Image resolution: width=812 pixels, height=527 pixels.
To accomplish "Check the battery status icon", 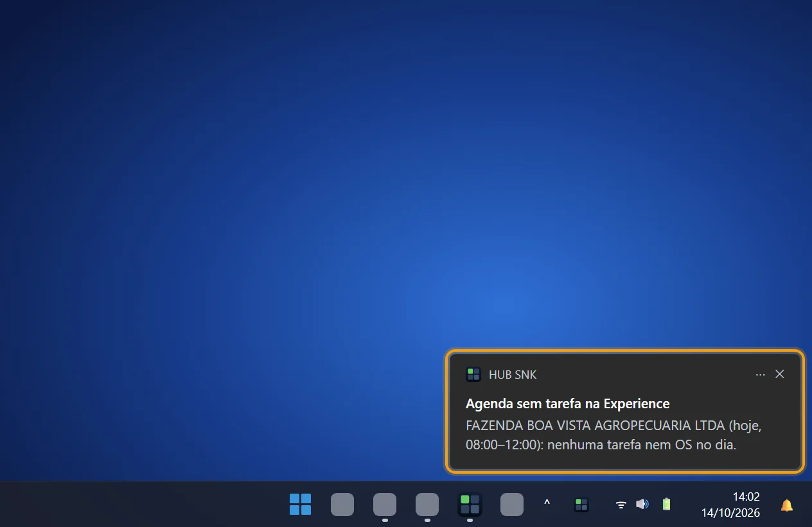I will [666, 504].
